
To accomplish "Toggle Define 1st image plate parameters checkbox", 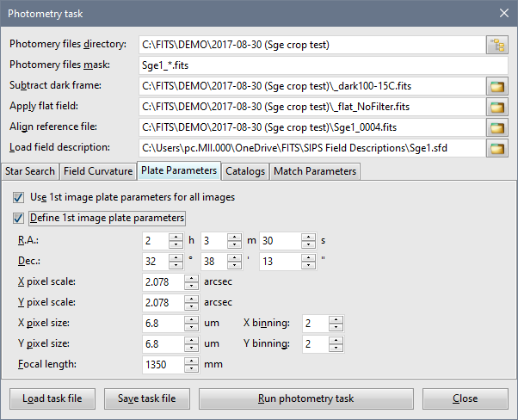I will click(x=18, y=218).
